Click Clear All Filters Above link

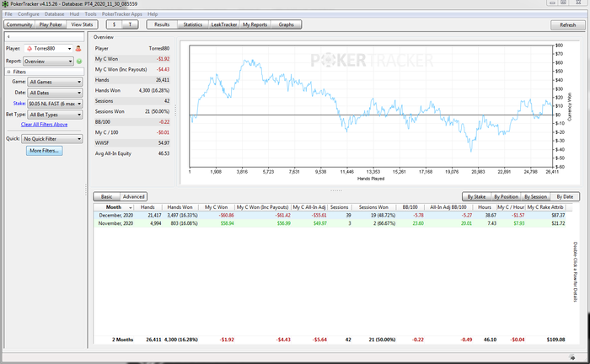45,125
